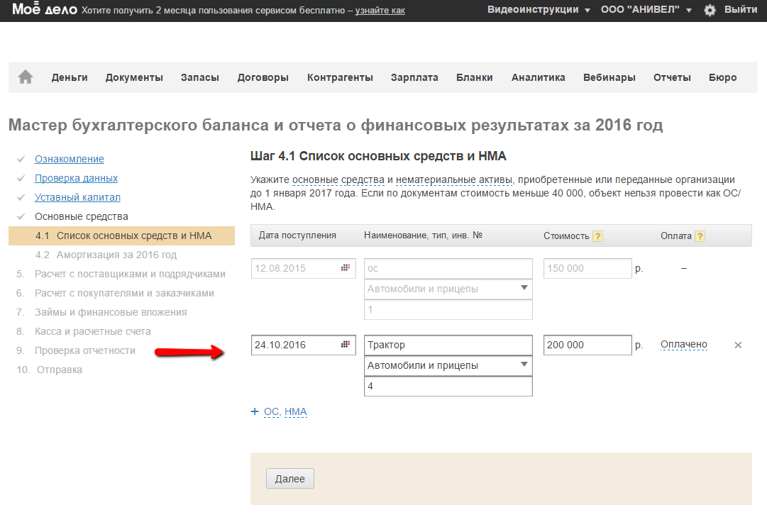Open settings gear icon in header
Image resolution: width=767 pixels, height=532 pixels.
(710, 11)
